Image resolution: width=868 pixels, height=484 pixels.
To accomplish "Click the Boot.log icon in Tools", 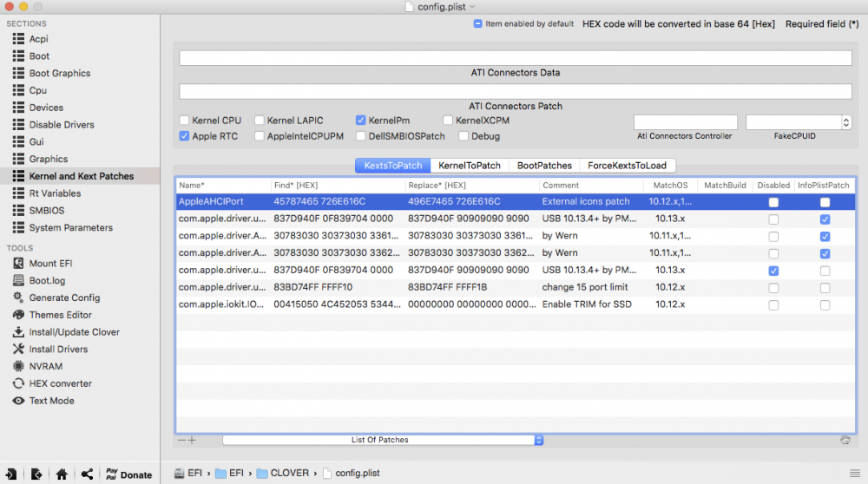I will point(18,280).
